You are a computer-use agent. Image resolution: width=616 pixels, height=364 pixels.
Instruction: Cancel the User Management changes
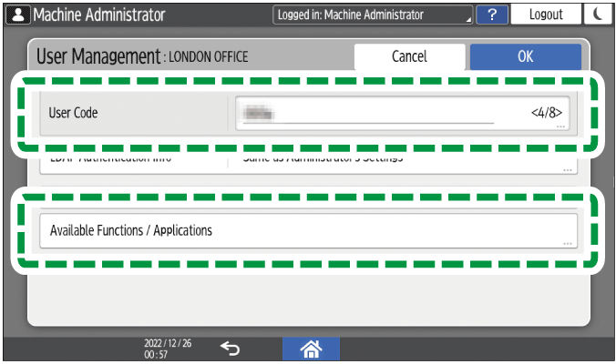coord(409,56)
